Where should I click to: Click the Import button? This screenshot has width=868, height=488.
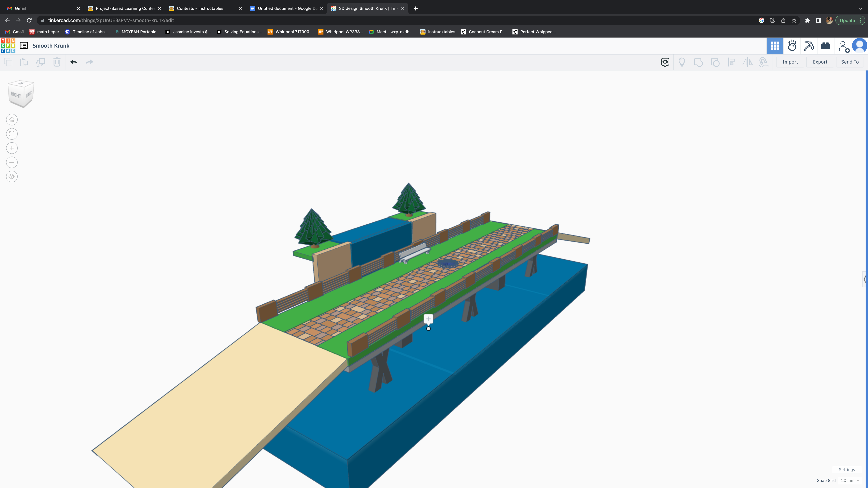click(790, 62)
